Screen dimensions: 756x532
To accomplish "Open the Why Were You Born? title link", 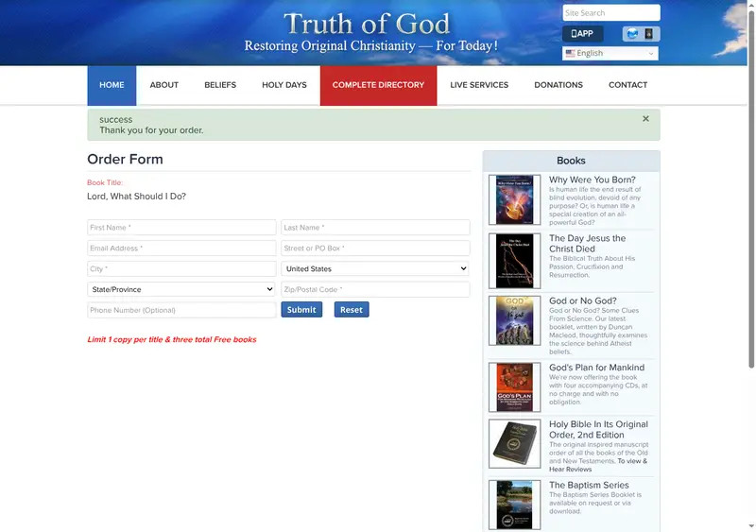I will [593, 180].
